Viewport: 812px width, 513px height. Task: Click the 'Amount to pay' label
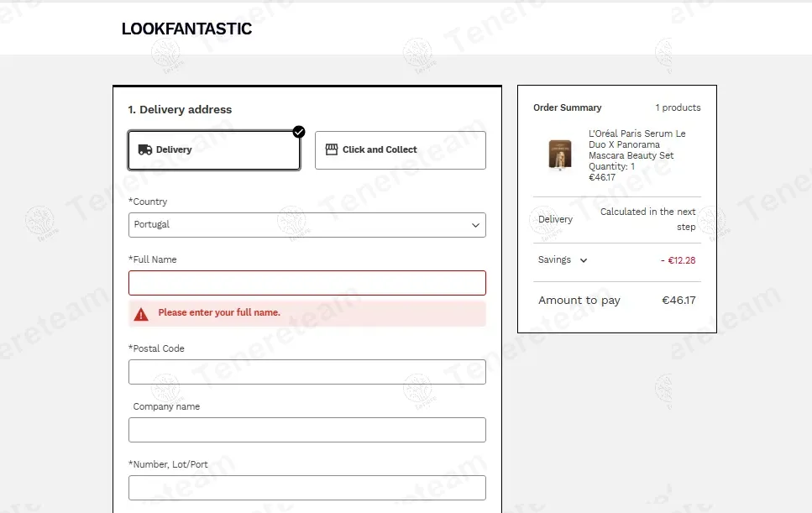(x=579, y=301)
